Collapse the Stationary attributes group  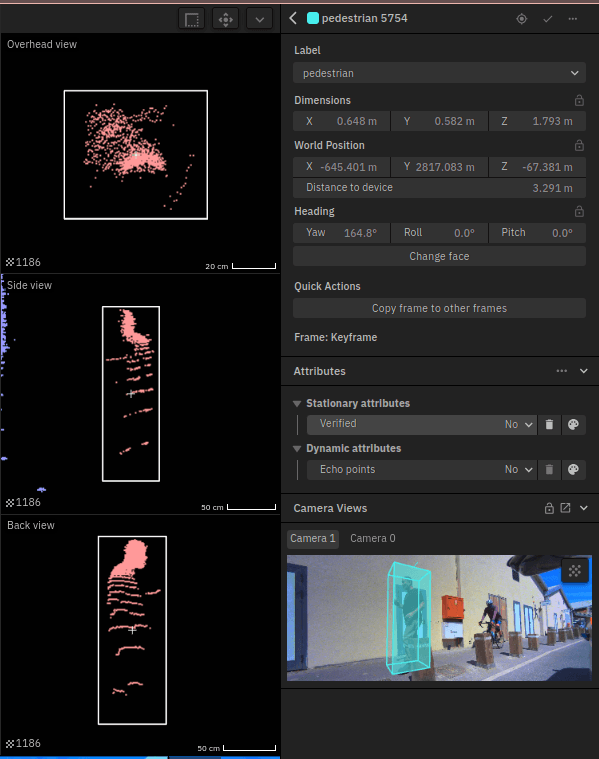tap(297, 404)
